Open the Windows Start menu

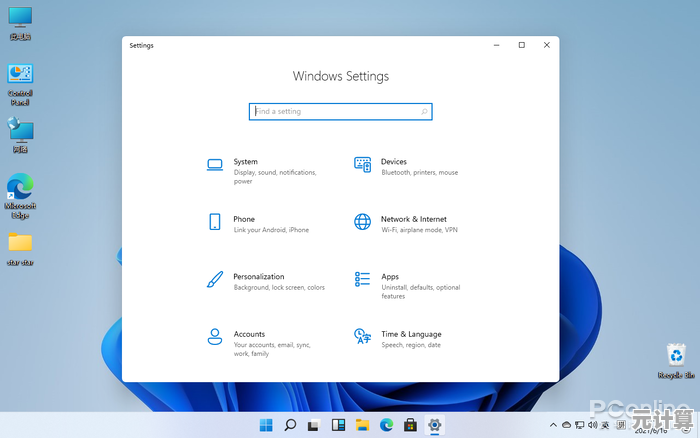point(266,425)
